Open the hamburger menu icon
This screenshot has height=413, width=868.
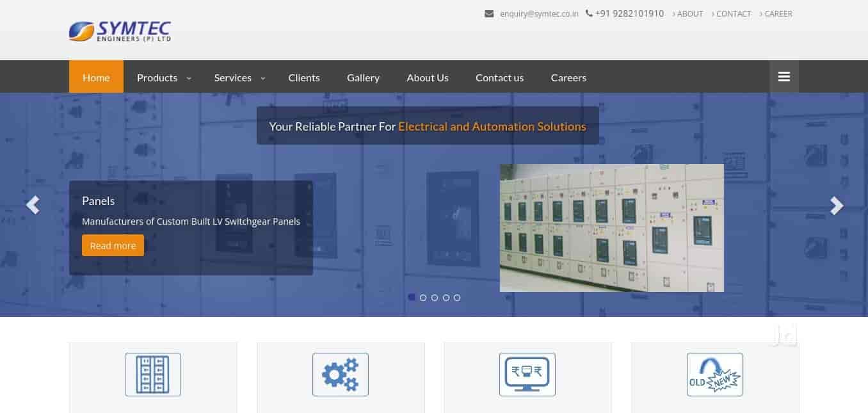point(784,77)
